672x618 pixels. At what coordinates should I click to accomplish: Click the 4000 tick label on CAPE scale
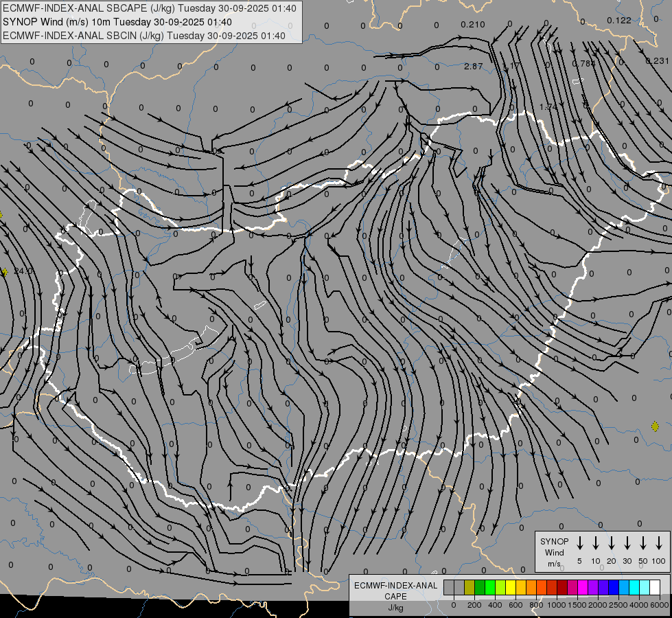[x=639, y=605]
